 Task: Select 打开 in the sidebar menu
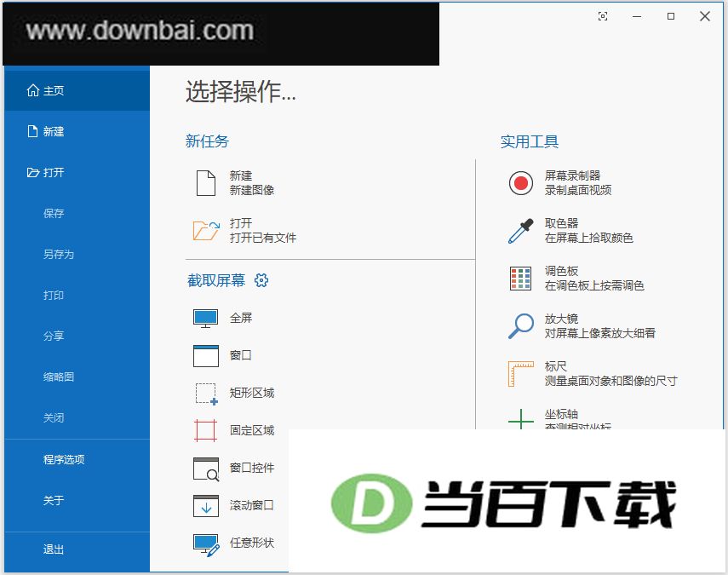coord(77,172)
